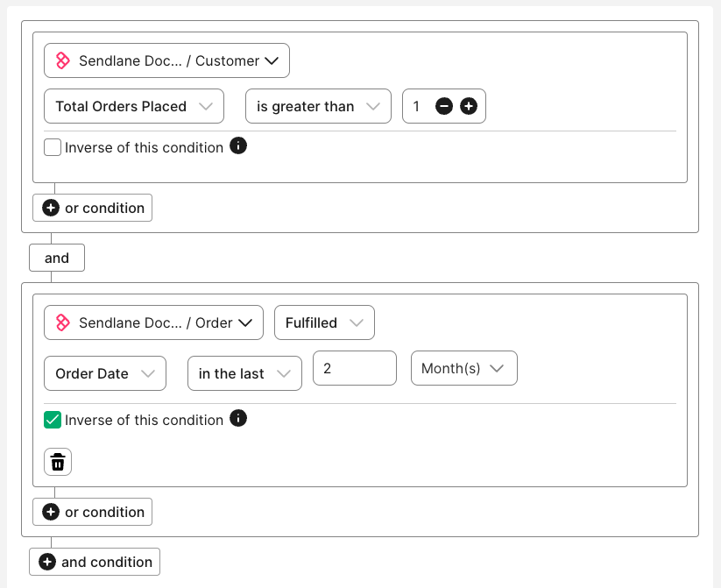Uncheck Inverse of this condition for Order Date
The width and height of the screenshot is (721, 588).
pos(53,420)
